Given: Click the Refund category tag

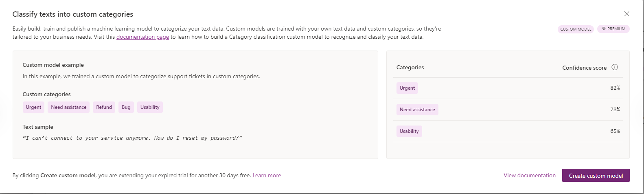Looking at the screenshot, I should (x=104, y=107).
